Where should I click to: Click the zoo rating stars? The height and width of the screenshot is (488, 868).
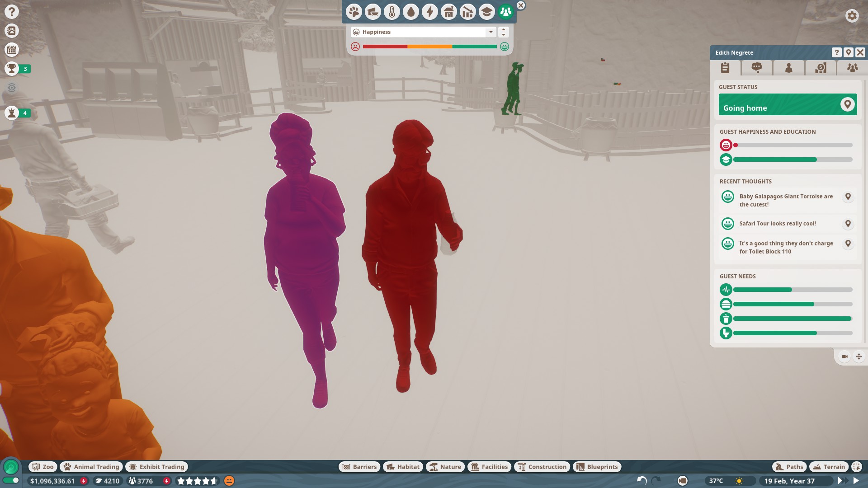point(197,481)
